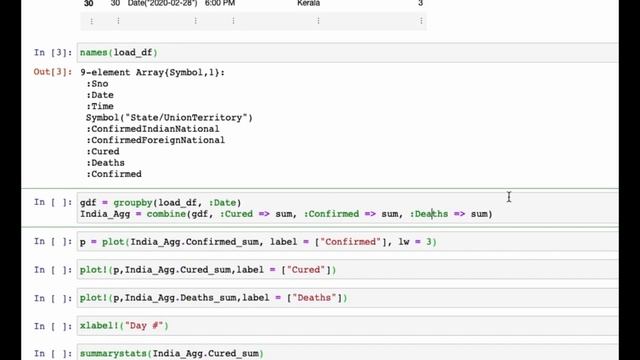640x360 pixels.
Task: Click the names(load_df) code cell
Action: pos(347,53)
